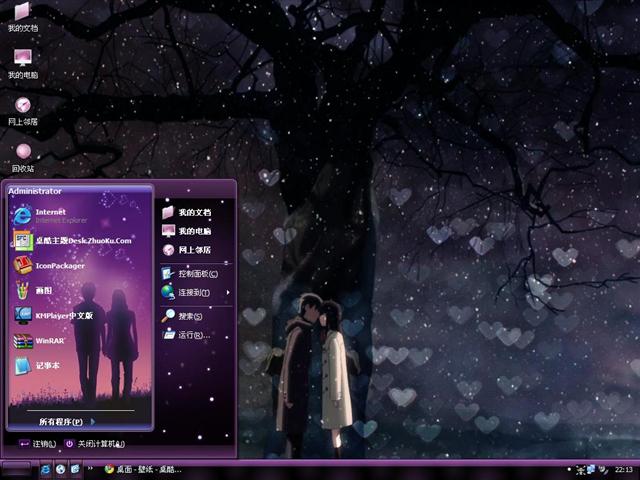The width and height of the screenshot is (640, 480).
Task: Open 我的电脑 in Start menu right pane
Action: [x=187, y=231]
